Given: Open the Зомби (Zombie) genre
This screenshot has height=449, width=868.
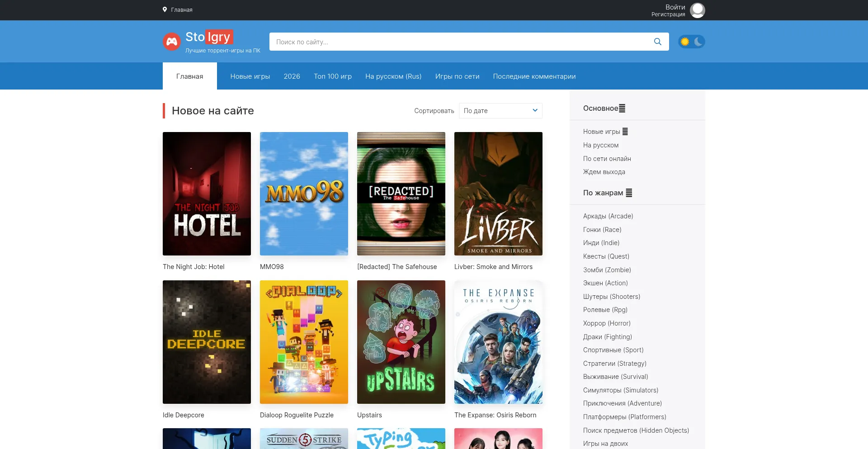Looking at the screenshot, I should (607, 270).
